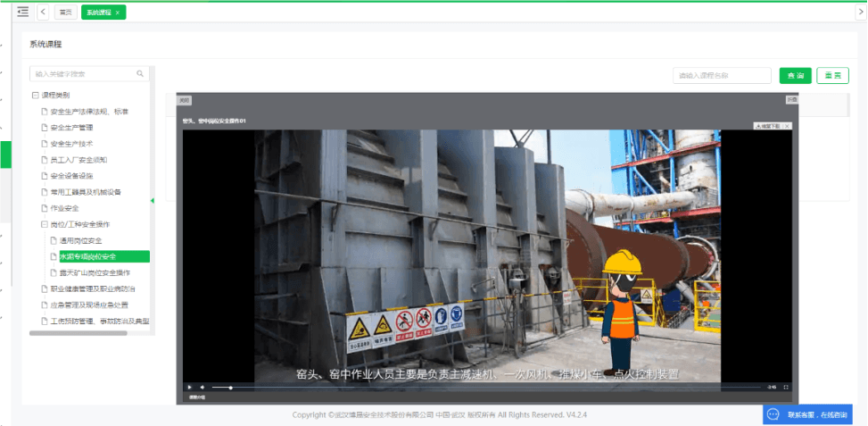The image size is (868, 426).
Task: Play the video with the play icon
Action: point(189,387)
